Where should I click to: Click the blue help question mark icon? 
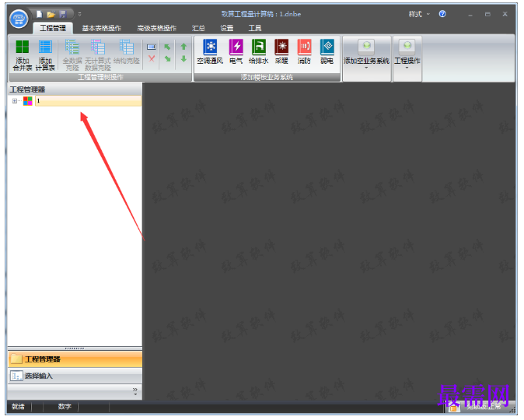(442, 14)
